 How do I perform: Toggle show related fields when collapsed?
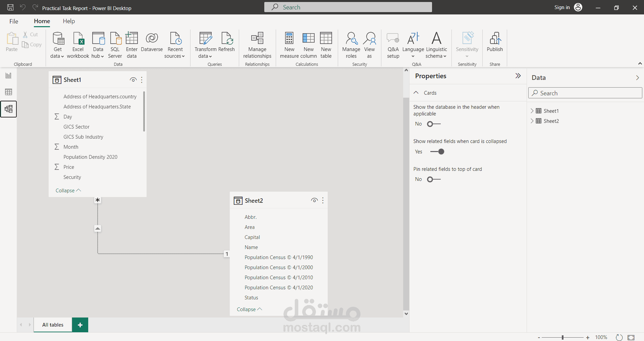[437, 152]
